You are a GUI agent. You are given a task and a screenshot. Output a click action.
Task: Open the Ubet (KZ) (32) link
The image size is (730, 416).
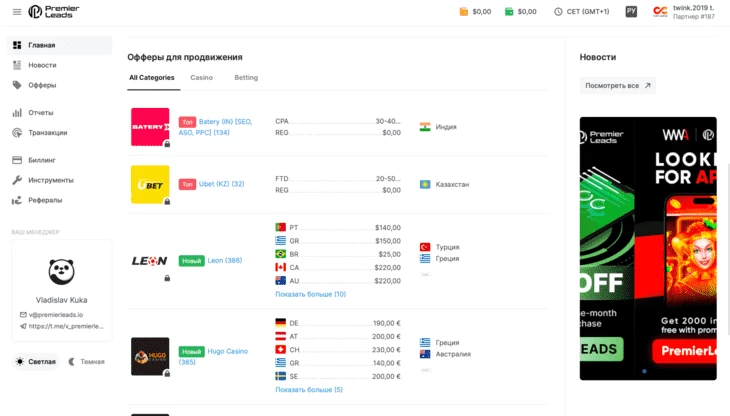point(222,184)
